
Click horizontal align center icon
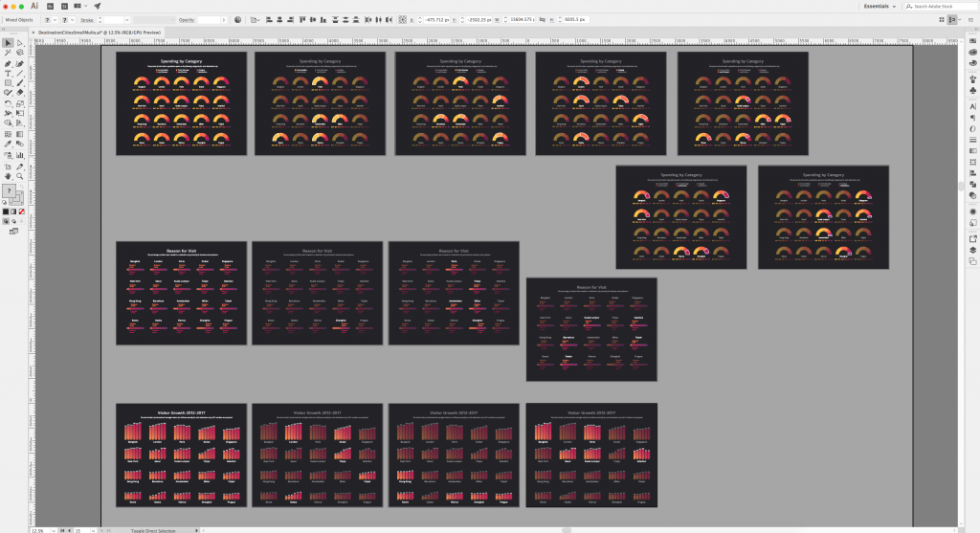click(279, 20)
